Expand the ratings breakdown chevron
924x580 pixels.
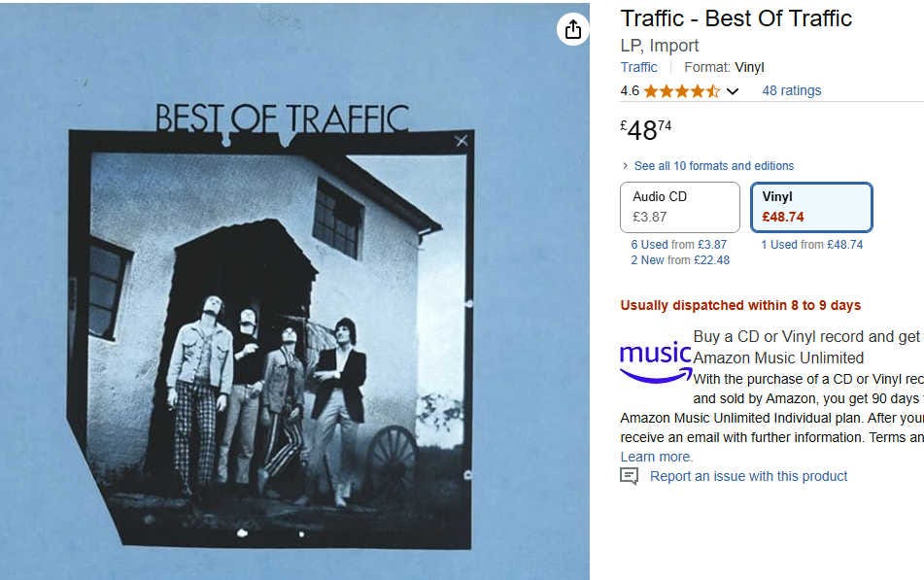pyautogui.click(x=733, y=91)
